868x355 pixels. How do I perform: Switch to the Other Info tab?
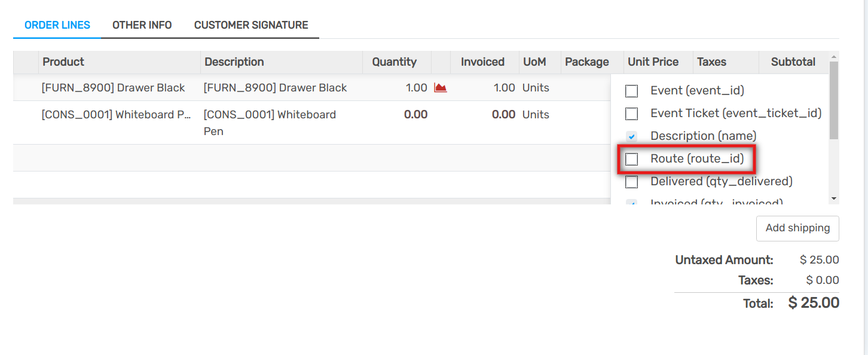click(x=142, y=25)
